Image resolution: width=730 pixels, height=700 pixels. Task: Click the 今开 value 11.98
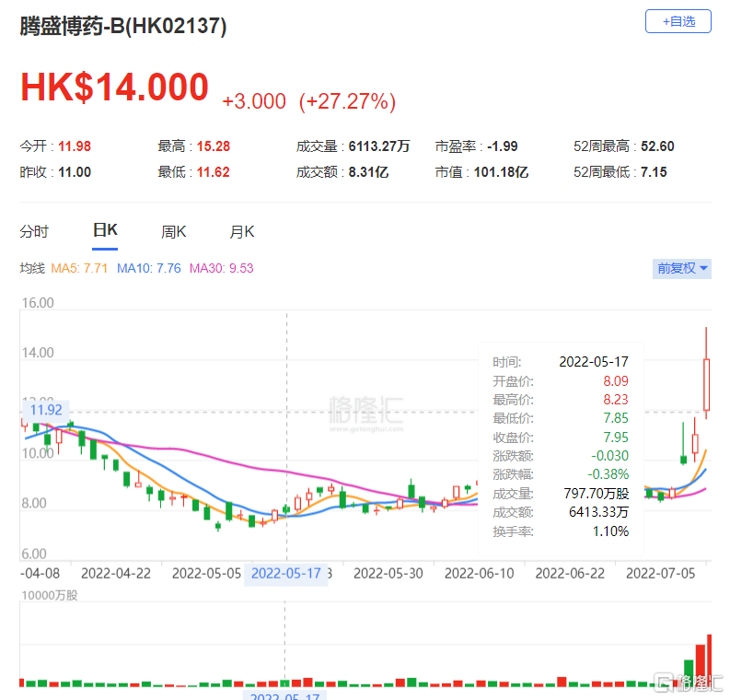75,146
